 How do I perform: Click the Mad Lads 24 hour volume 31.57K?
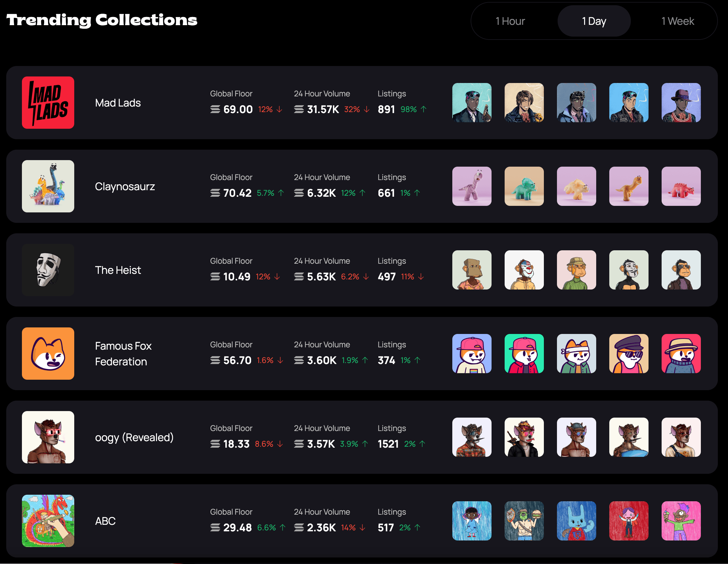323,109
